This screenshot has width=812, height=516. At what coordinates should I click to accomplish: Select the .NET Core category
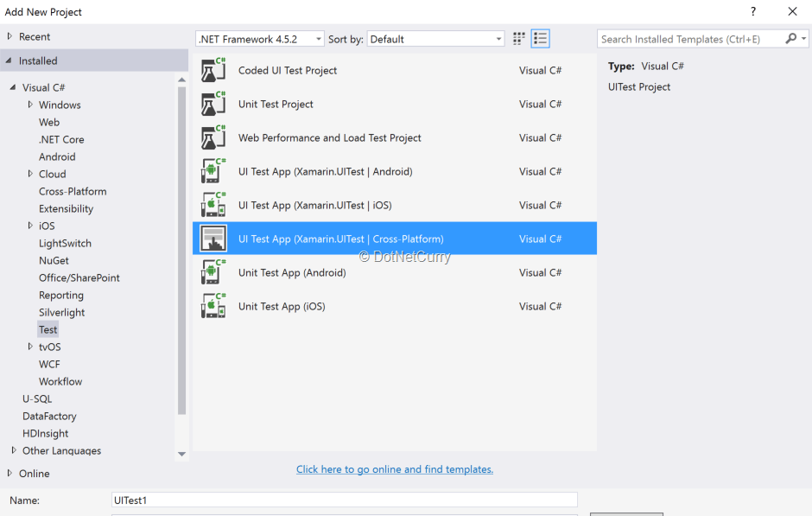pyautogui.click(x=61, y=139)
